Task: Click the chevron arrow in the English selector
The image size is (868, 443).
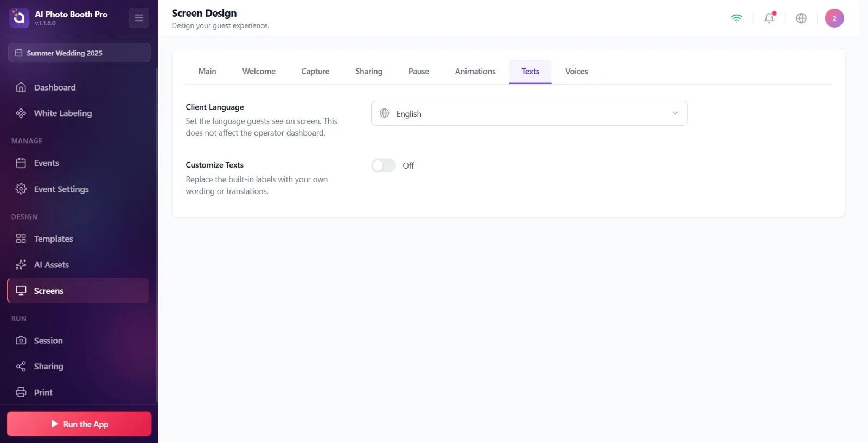Action: tap(675, 113)
